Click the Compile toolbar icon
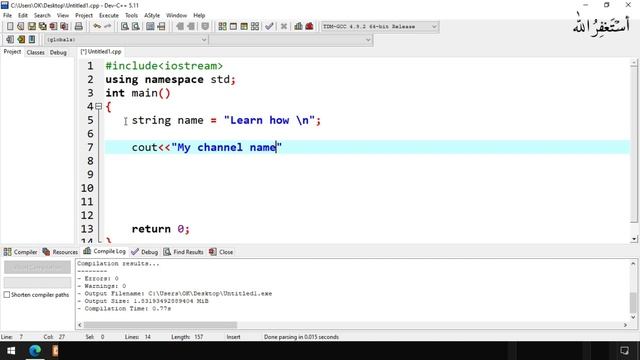Screen dimensions: 640x360 pyautogui.click(x=222, y=27)
